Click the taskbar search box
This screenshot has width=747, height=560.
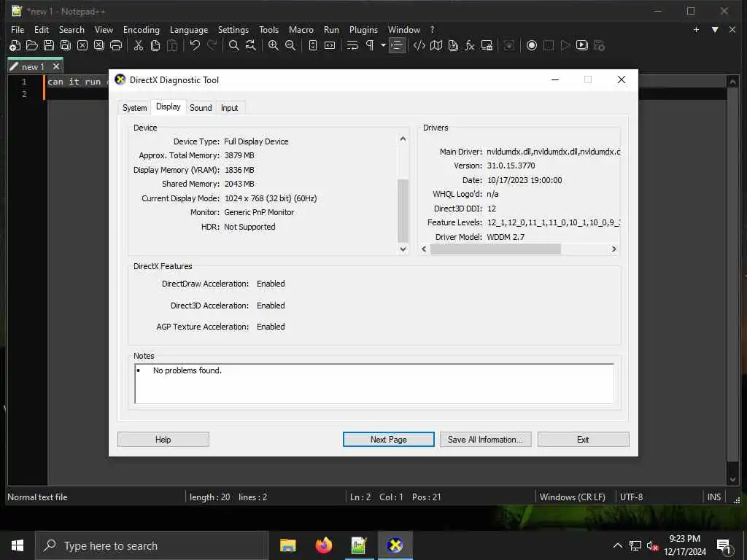(x=152, y=545)
